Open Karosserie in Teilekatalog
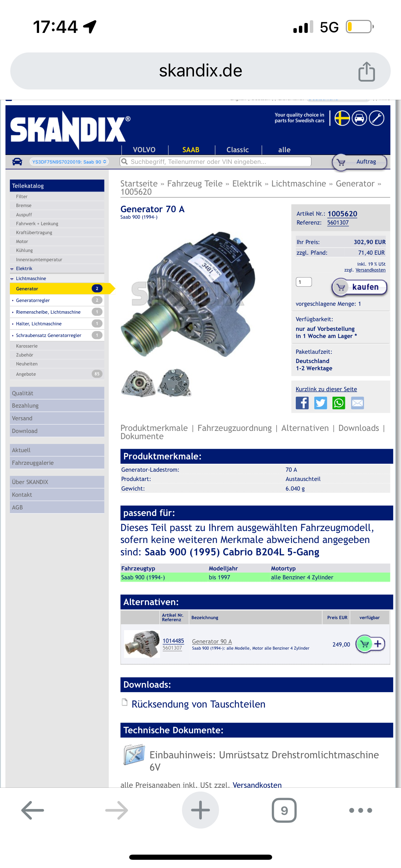The image size is (401, 868). pos(57,346)
